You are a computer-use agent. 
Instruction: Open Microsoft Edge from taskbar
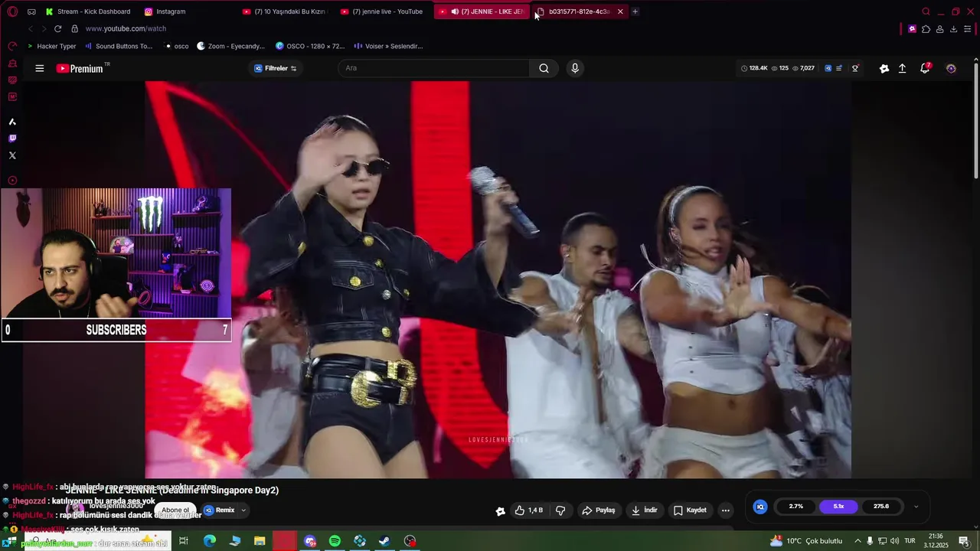[209, 541]
